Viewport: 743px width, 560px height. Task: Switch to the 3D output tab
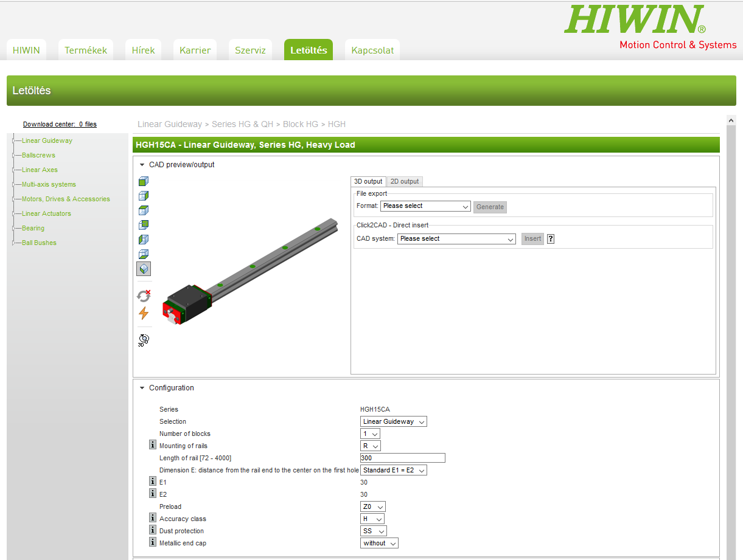point(368,181)
